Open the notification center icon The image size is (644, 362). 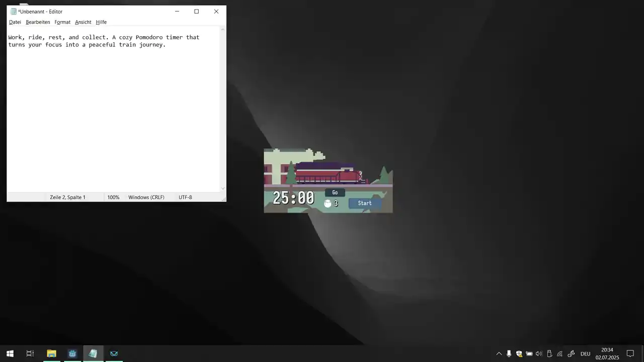[630, 353]
